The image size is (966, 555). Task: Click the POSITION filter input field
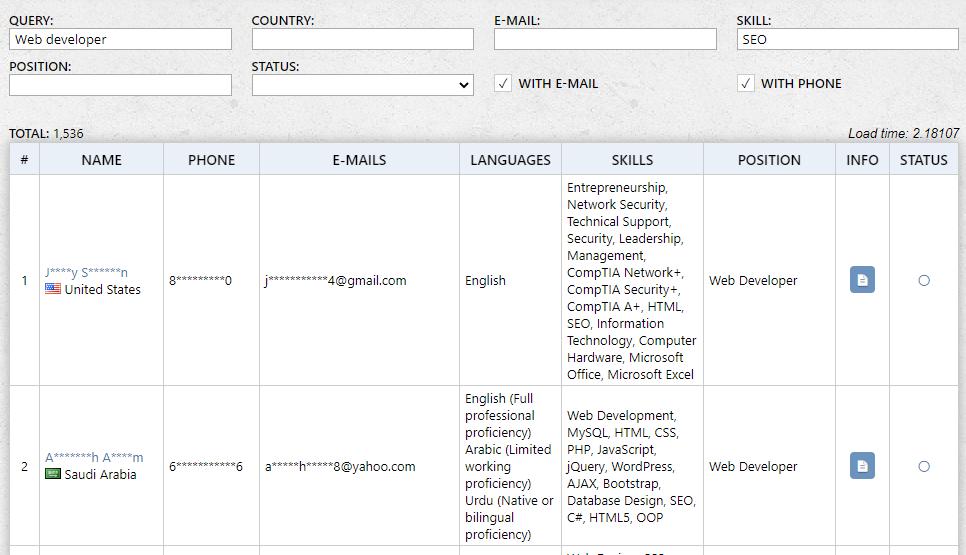120,86
